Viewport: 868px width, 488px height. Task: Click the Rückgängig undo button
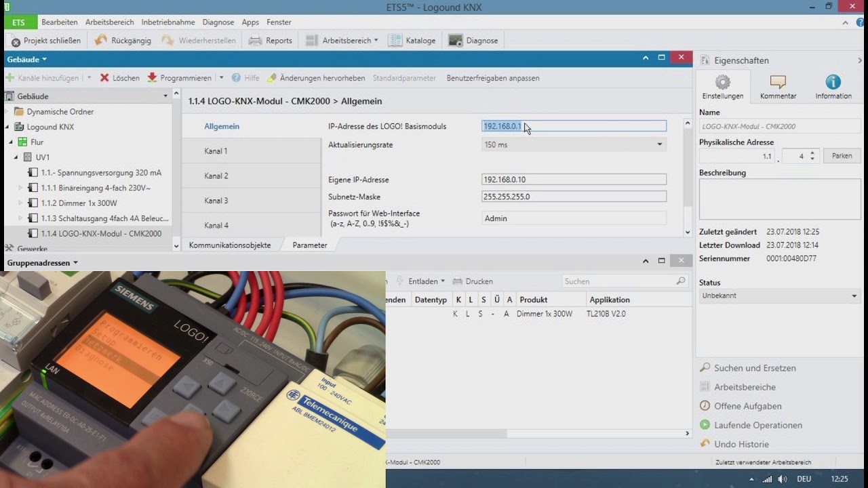(x=123, y=41)
